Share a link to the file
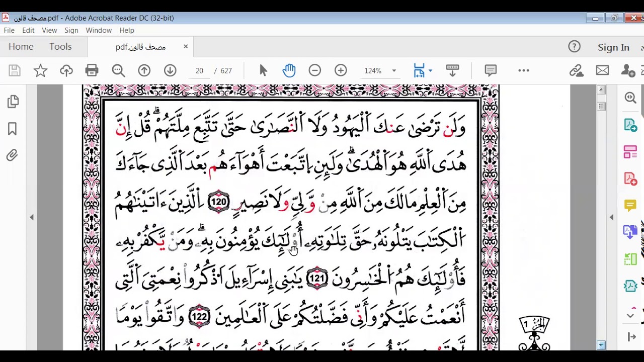Image resolution: width=644 pixels, height=362 pixels. [x=576, y=71]
